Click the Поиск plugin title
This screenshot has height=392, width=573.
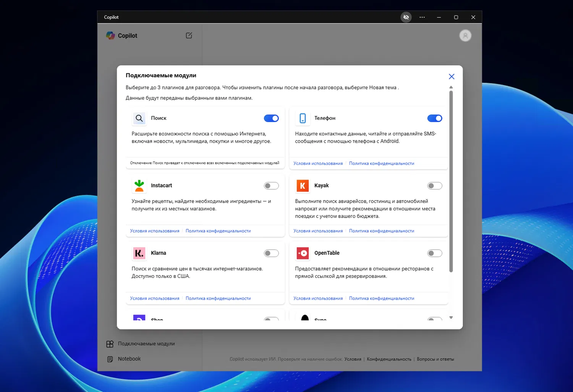[x=159, y=118]
